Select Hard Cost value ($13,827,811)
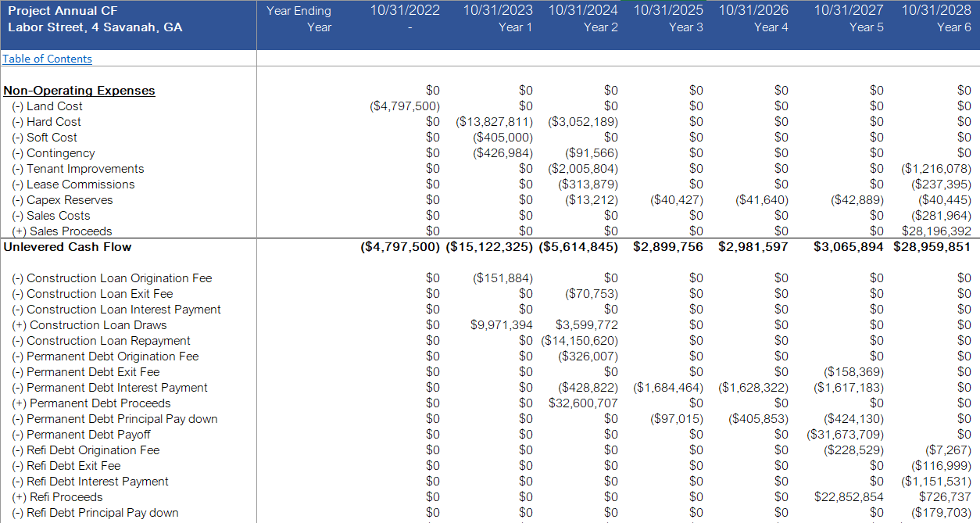Viewport: 980px width, 523px height. click(x=495, y=122)
